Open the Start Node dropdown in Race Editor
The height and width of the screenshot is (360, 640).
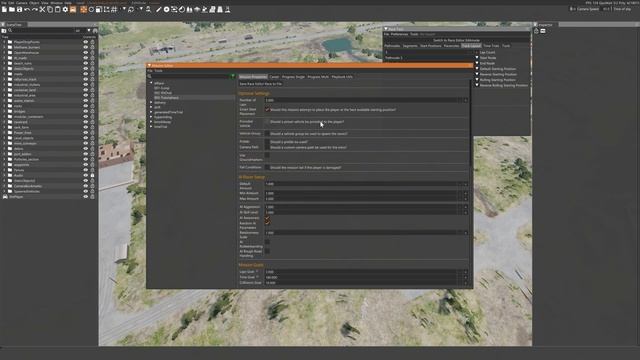(477, 58)
